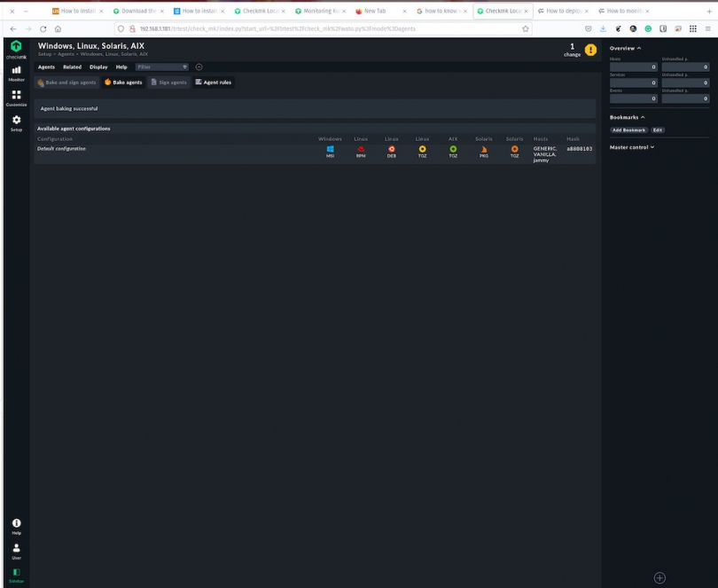This screenshot has height=588, width=718.
Task: Open the Monitor section in the sidebar
Action: (15, 73)
